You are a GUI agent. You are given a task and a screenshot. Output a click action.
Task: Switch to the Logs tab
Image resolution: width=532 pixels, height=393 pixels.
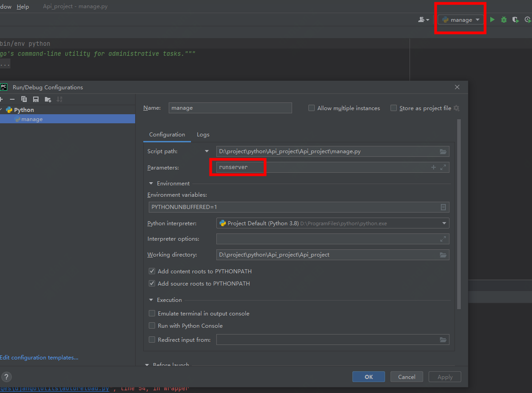tap(203, 135)
